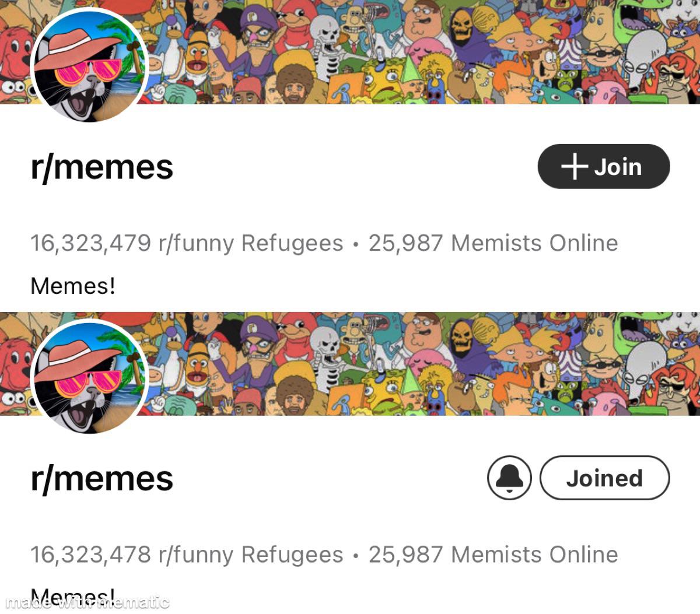This screenshot has width=700, height=614.
Task: Select the r/memes title next to the bell icon
Action: pos(102,479)
